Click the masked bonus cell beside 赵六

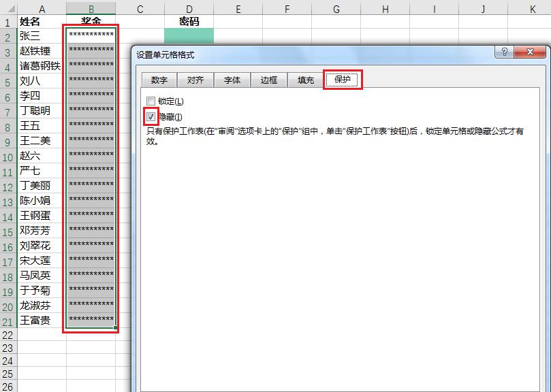point(91,156)
